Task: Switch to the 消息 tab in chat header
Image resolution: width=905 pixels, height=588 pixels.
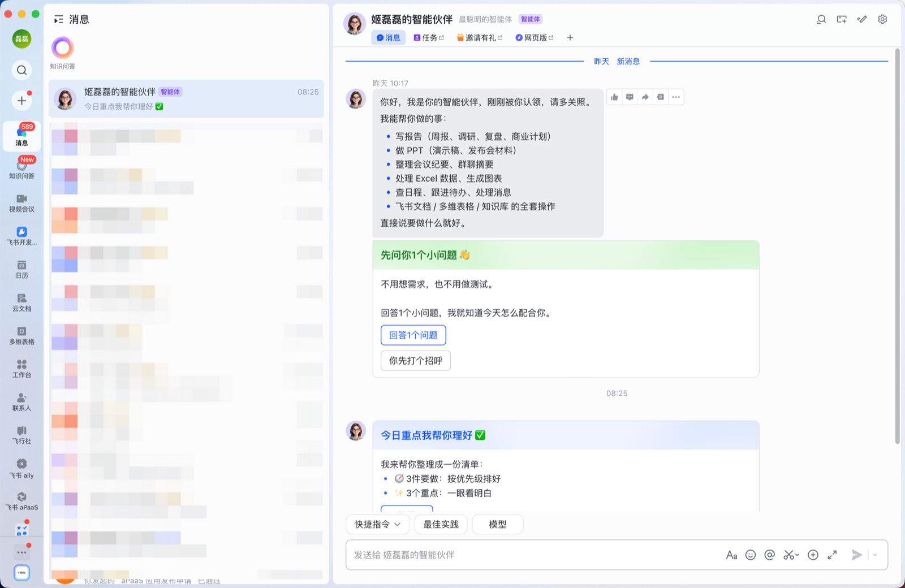Action: (389, 38)
